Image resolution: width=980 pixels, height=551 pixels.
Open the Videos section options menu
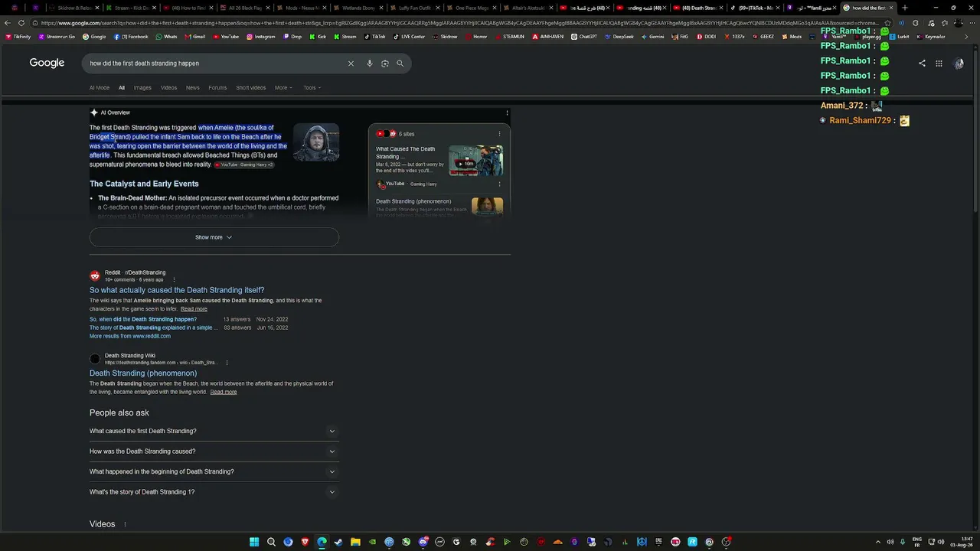tap(125, 524)
